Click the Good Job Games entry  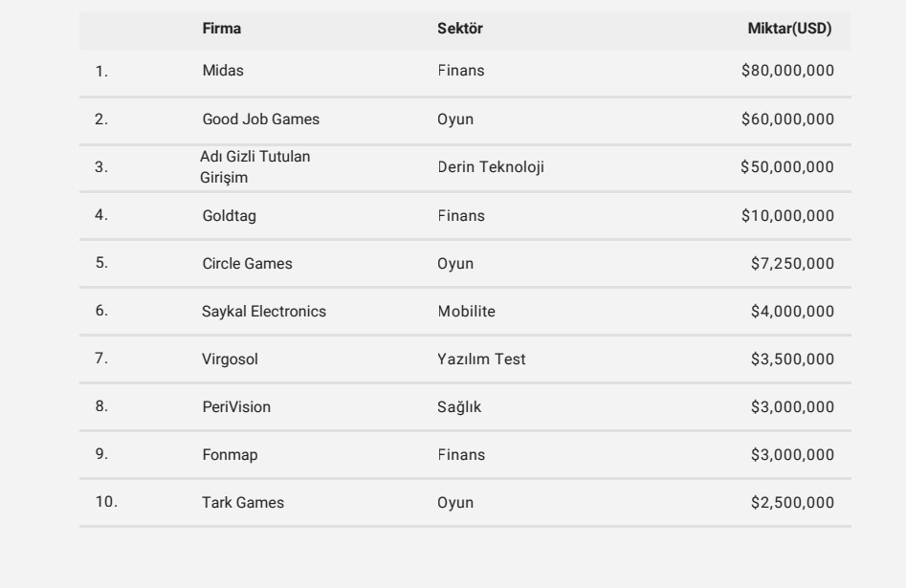point(261,120)
